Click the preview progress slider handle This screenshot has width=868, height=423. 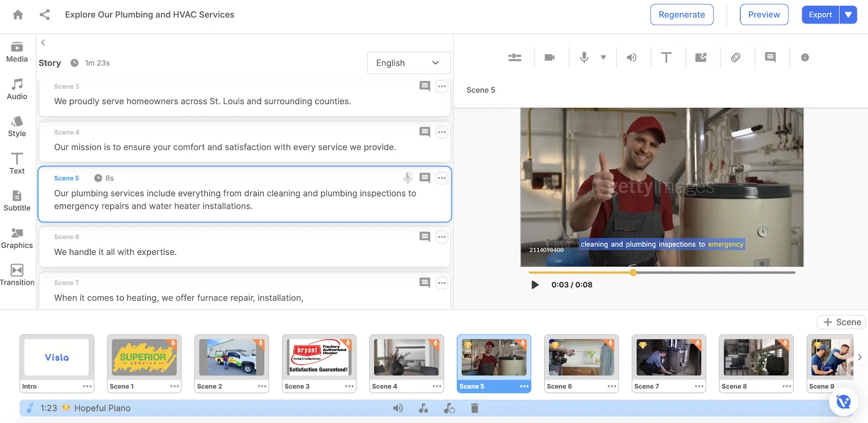tap(633, 272)
